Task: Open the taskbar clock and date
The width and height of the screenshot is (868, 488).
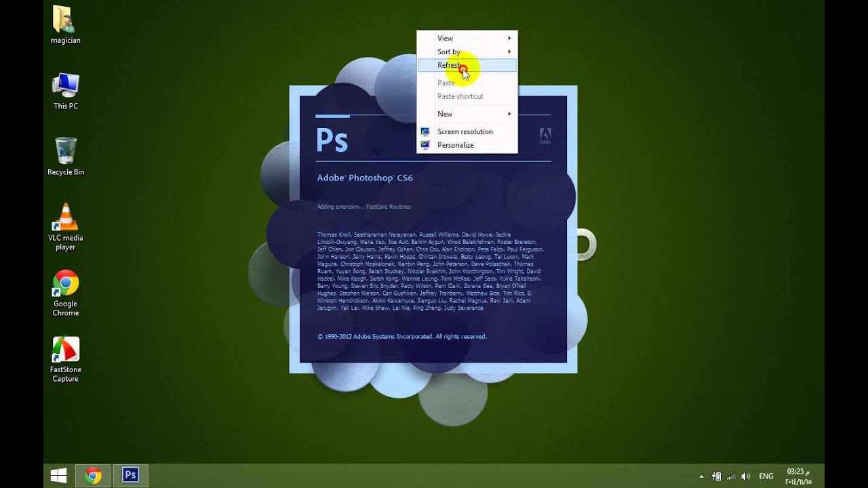Action: (798, 476)
